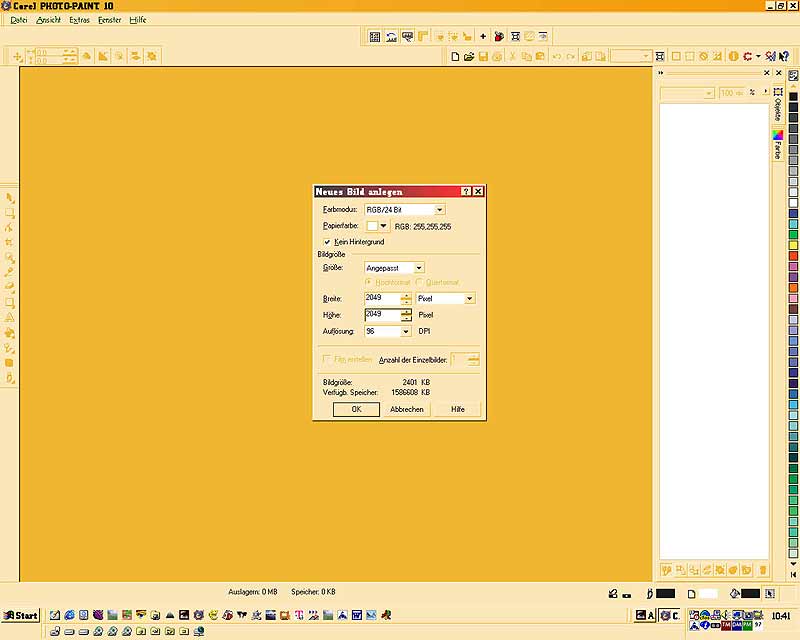Select the Querformat radio button

point(418,282)
